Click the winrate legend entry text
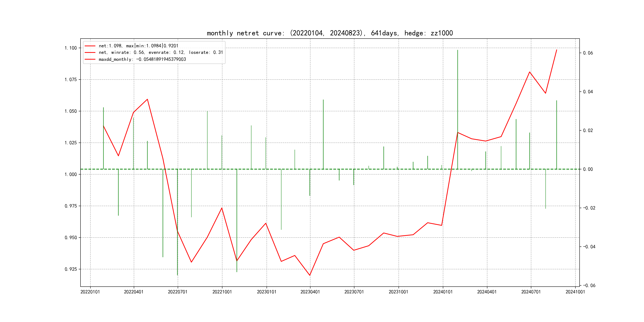 (160, 52)
